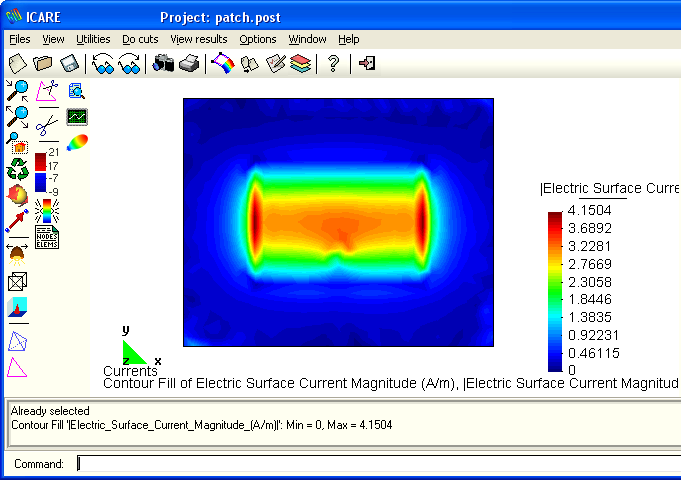
Task: Click the Contour Fill Min Max message line
Action: coord(202,425)
